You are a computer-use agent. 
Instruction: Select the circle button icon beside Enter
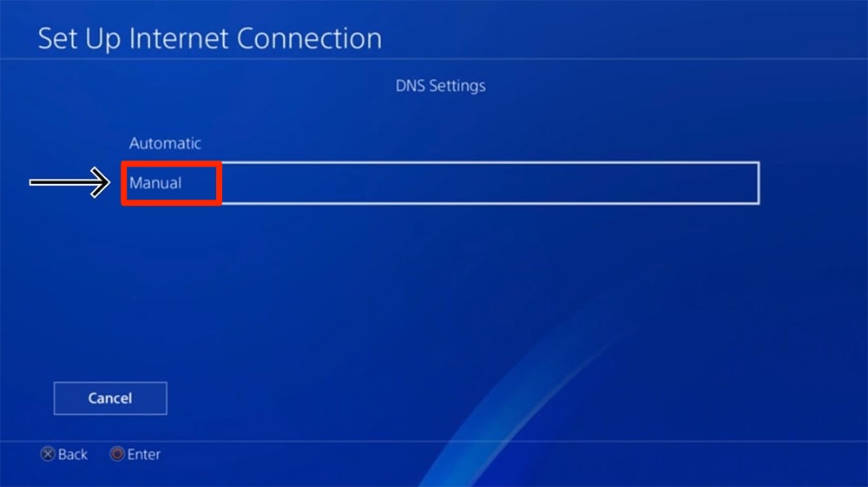[117, 454]
